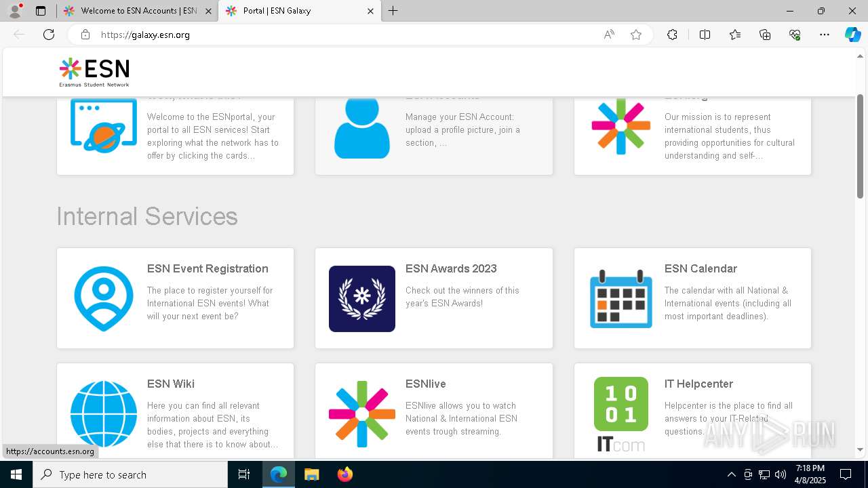Open browser Extensions icon
The width and height of the screenshot is (868, 488).
[x=672, y=35]
